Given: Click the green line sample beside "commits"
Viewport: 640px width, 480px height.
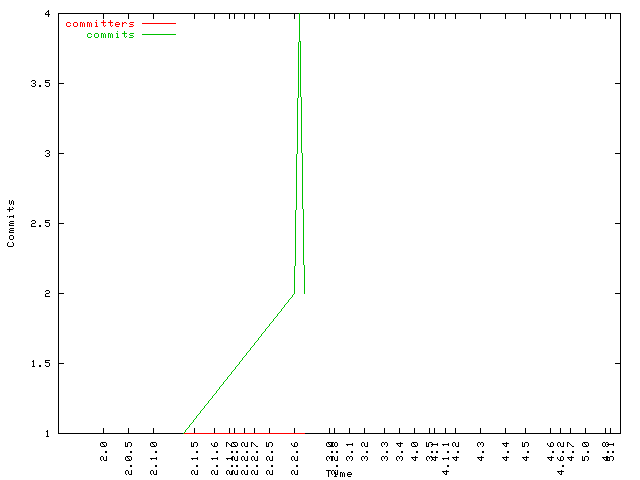Looking at the screenshot, I should coord(158,35).
